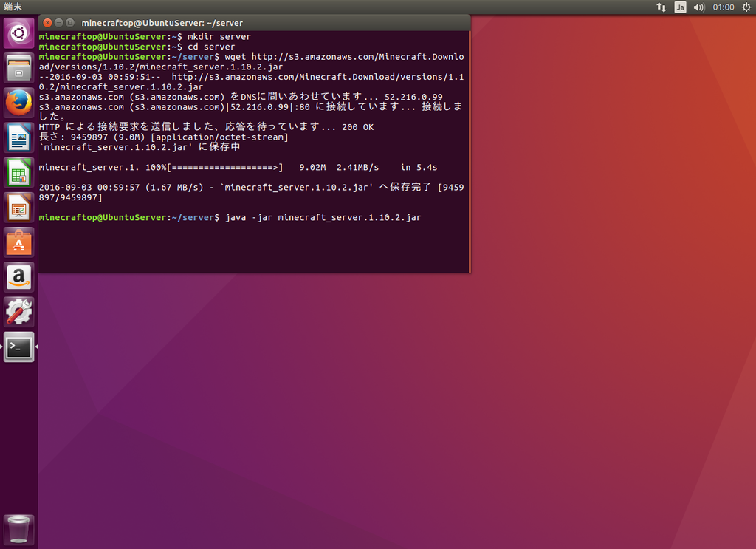
Task: Open the system power gear menu
Action: click(x=746, y=7)
